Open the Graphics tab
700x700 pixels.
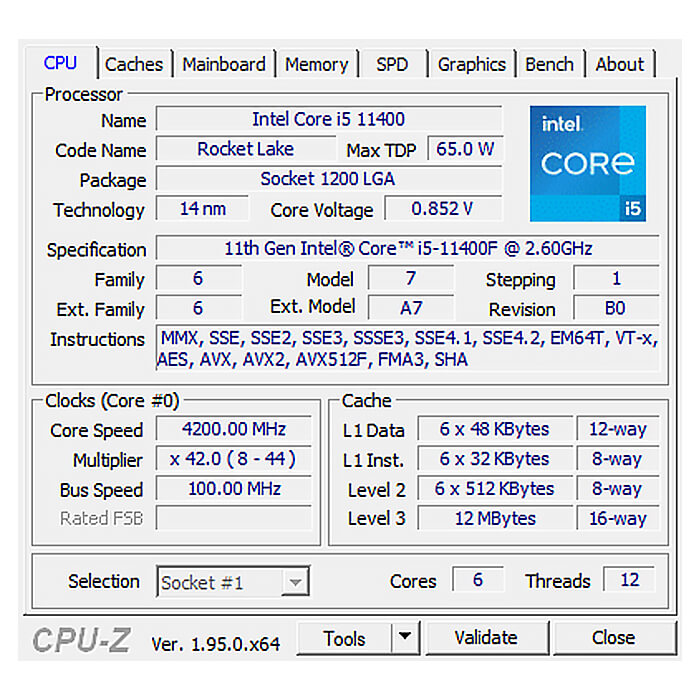tap(472, 64)
